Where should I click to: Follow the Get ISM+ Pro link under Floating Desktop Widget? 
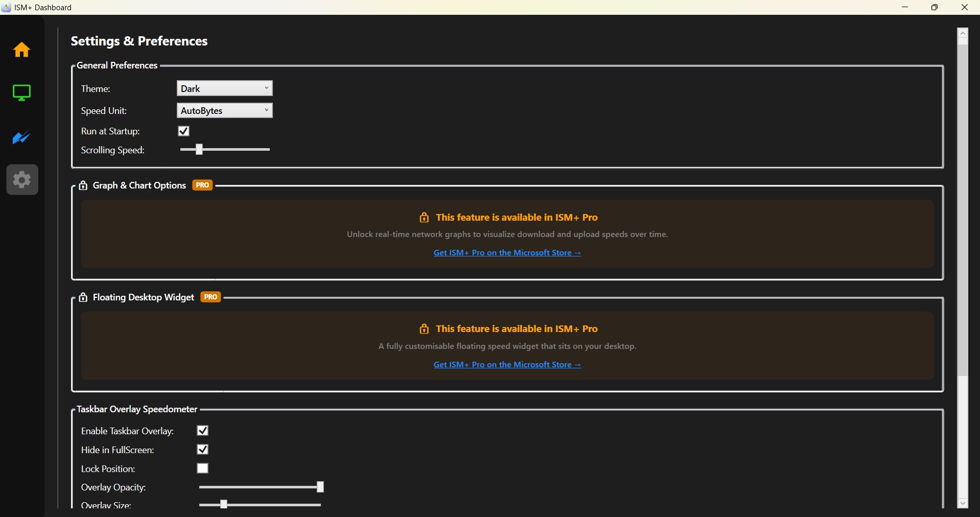(x=507, y=365)
